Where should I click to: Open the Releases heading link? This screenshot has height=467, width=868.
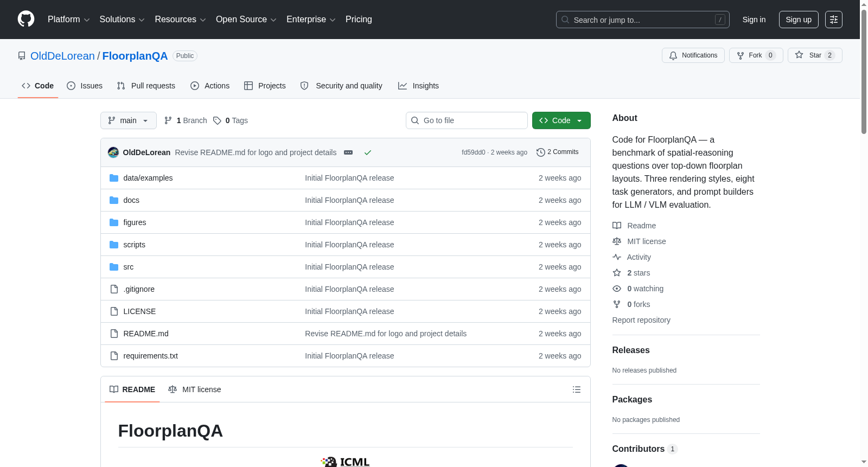[631, 350]
